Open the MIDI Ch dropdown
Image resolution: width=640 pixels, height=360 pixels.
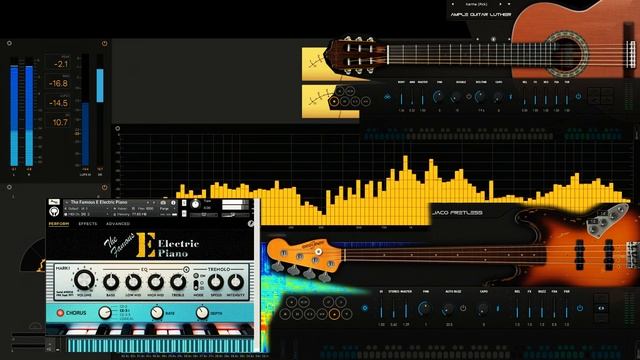point(86,214)
